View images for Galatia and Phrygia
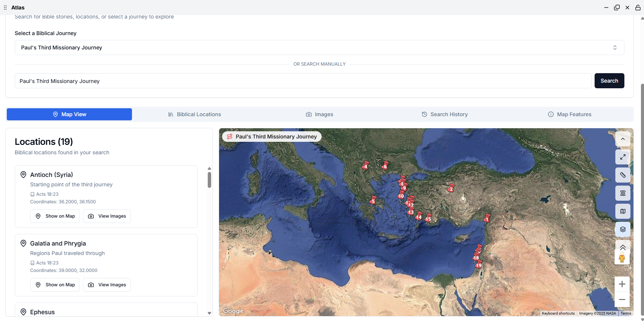 click(x=107, y=285)
